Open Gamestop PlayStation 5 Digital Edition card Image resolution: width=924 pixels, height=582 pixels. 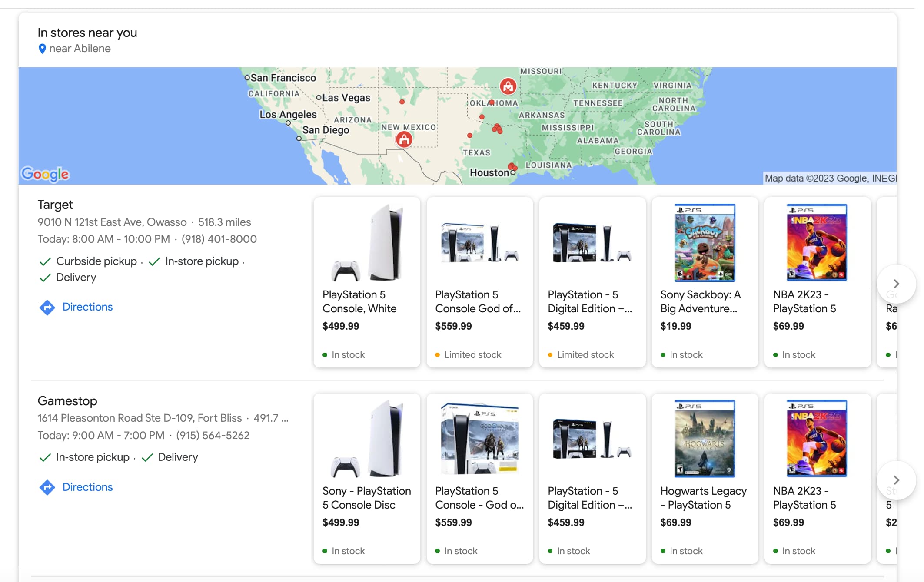[592, 479]
